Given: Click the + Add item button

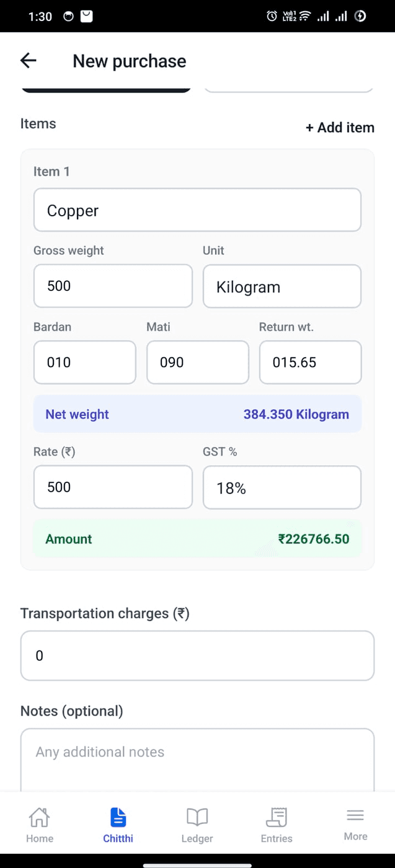Looking at the screenshot, I should point(340,128).
